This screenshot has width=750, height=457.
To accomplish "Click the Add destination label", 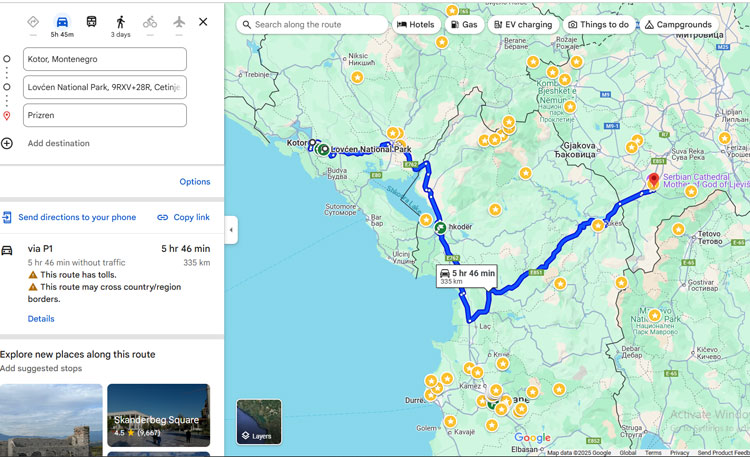I will point(58,143).
